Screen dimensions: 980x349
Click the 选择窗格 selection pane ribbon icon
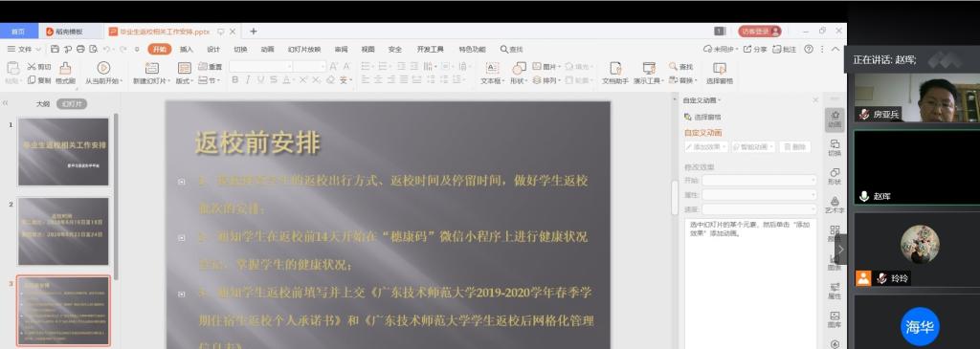pyautogui.click(x=720, y=68)
